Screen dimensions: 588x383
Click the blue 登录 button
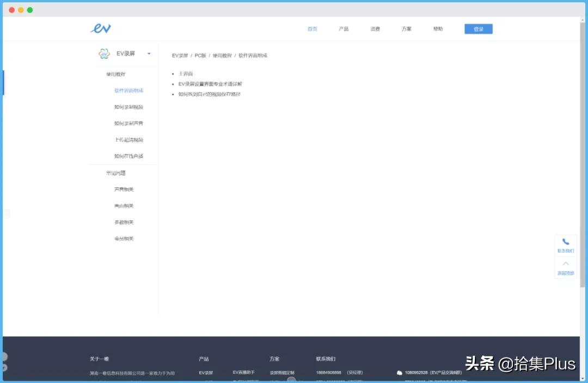tap(478, 28)
